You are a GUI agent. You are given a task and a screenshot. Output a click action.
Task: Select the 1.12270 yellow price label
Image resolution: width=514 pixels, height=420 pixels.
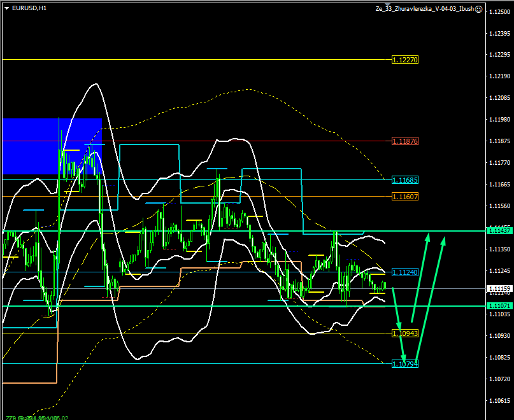click(405, 60)
